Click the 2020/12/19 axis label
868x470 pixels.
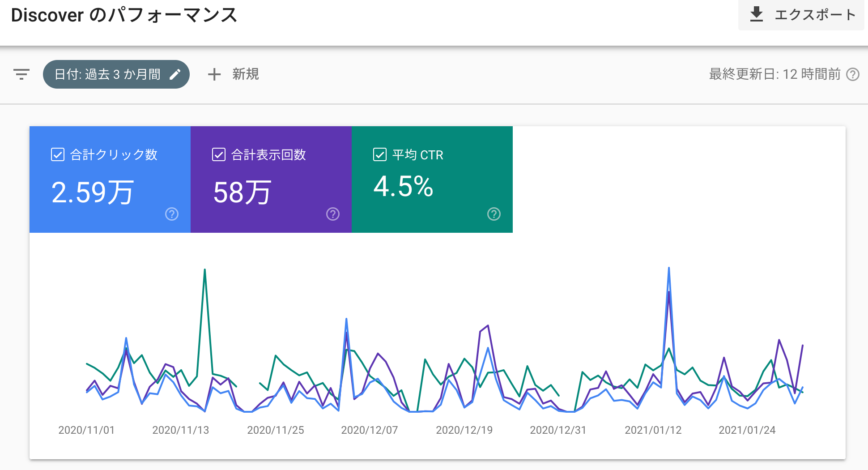click(x=464, y=430)
